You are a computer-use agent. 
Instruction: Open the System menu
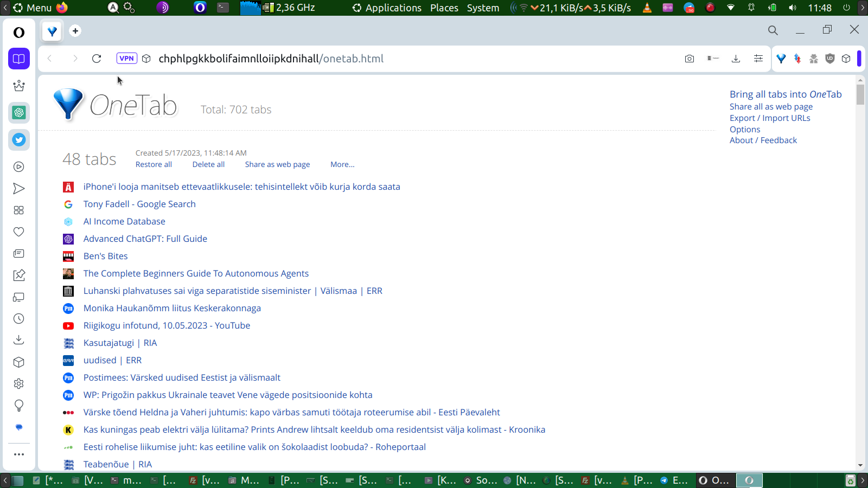(483, 8)
